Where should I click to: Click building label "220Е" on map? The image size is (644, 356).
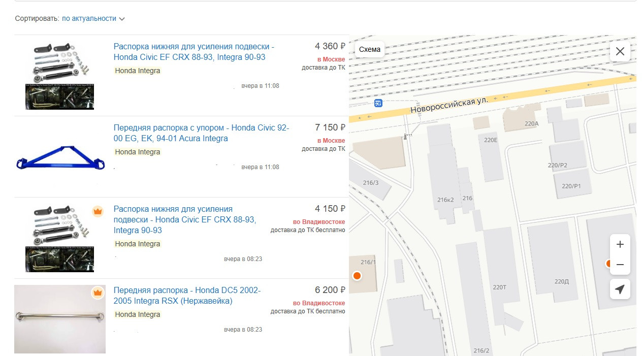[x=491, y=140]
